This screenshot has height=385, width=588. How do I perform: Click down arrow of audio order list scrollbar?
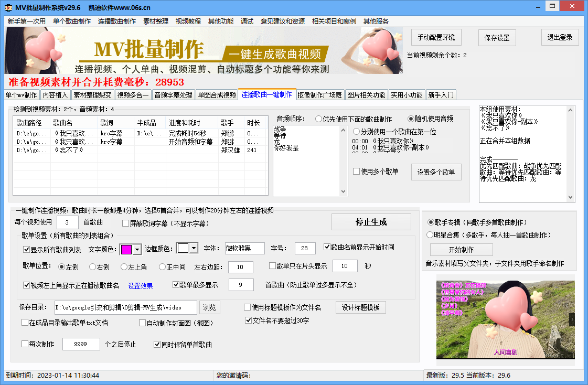(343, 191)
